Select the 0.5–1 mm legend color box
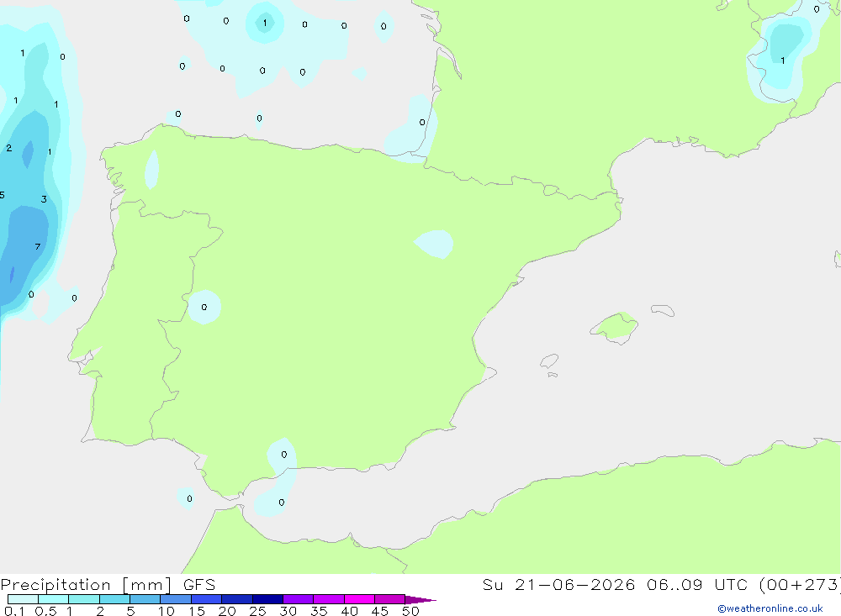The image size is (841, 616). [x=54, y=599]
